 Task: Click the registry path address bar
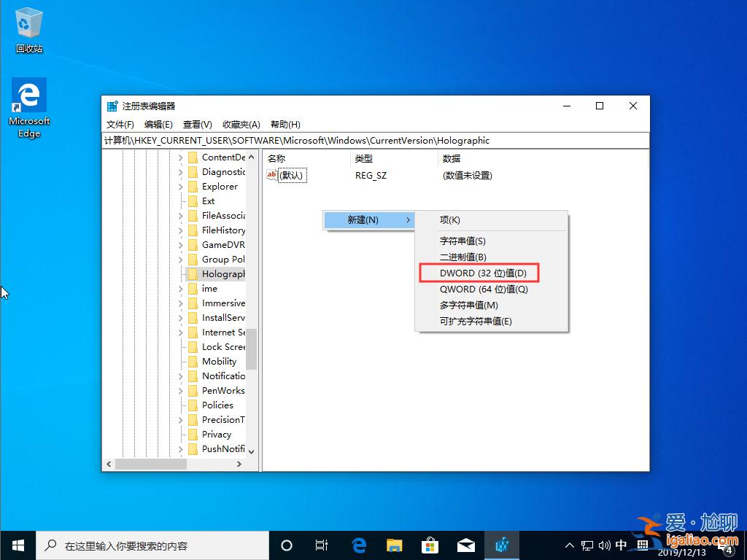365,140
